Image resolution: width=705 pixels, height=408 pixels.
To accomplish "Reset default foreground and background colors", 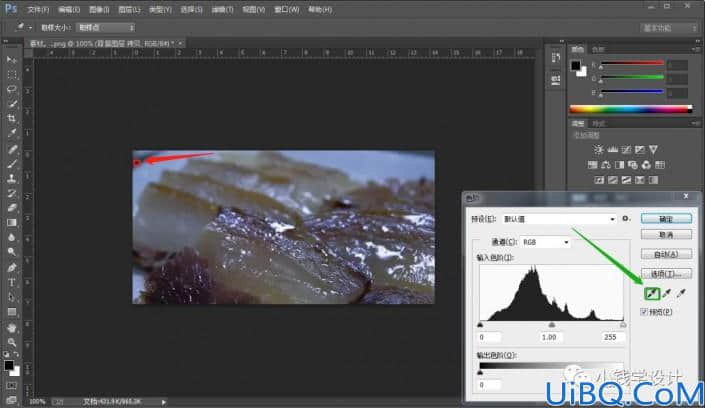I will 6,354.
